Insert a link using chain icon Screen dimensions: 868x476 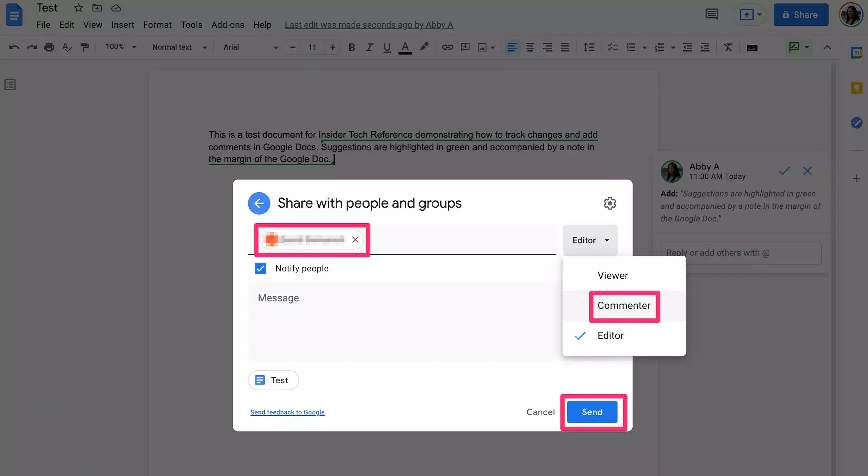447,47
